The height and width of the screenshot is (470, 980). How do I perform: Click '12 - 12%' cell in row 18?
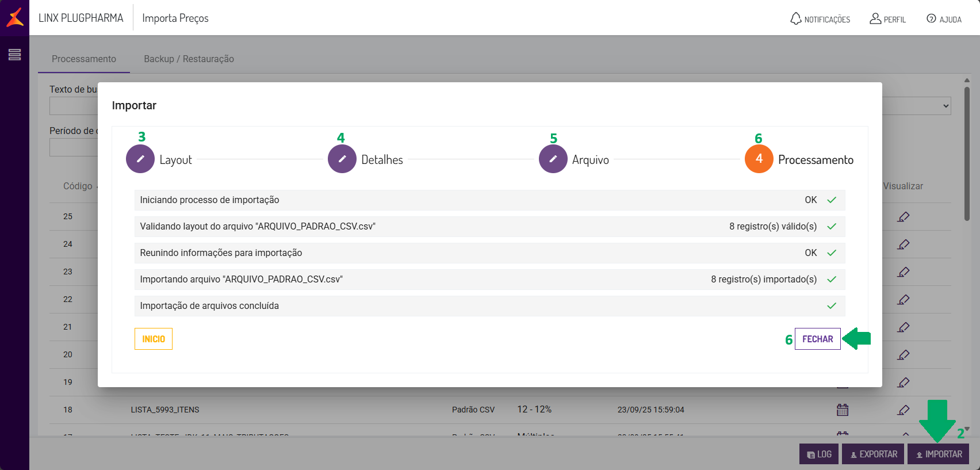pos(534,409)
